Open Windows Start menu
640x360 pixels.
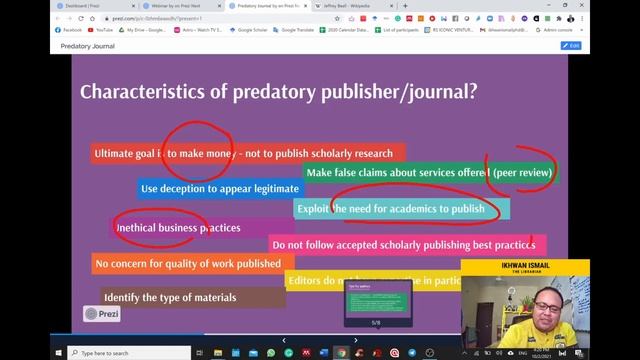click(x=58, y=353)
